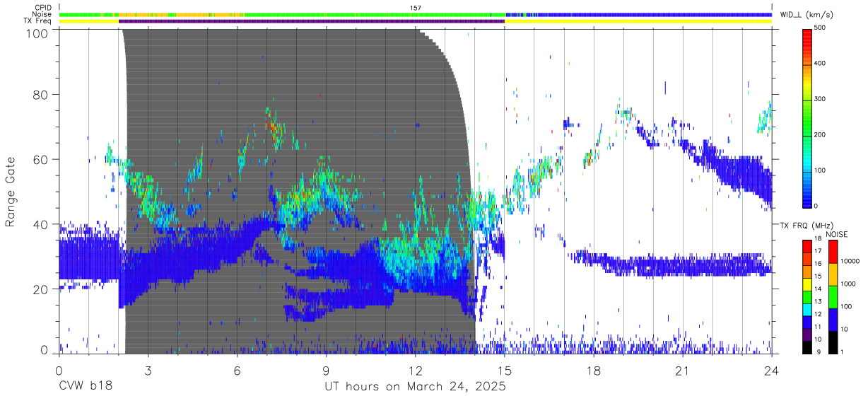
Task: Click the '80' range gate axis tick
Action: click(x=41, y=94)
